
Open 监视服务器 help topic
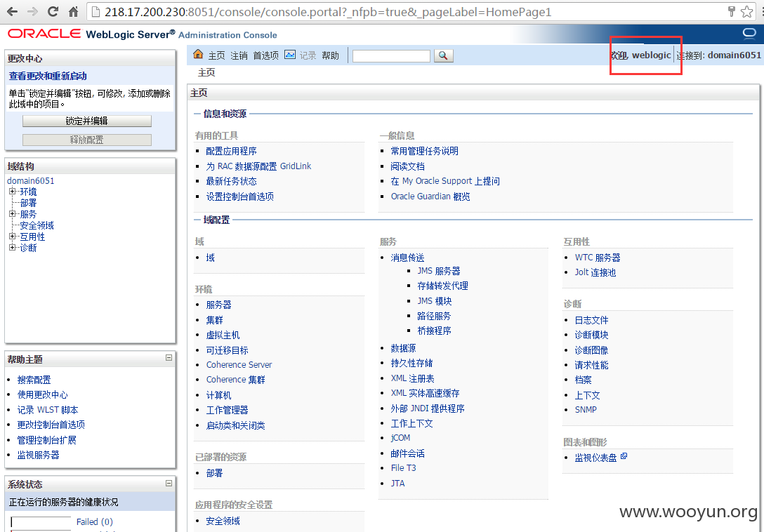tap(39, 455)
